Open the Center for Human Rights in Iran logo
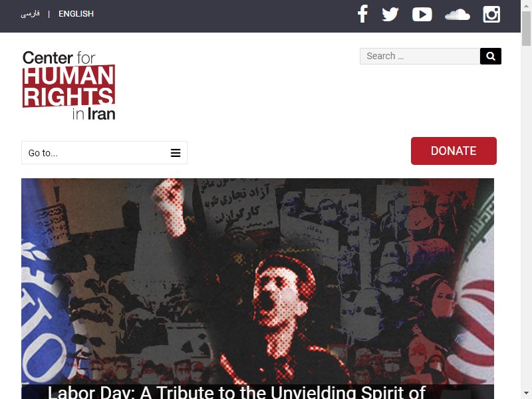 69,85
